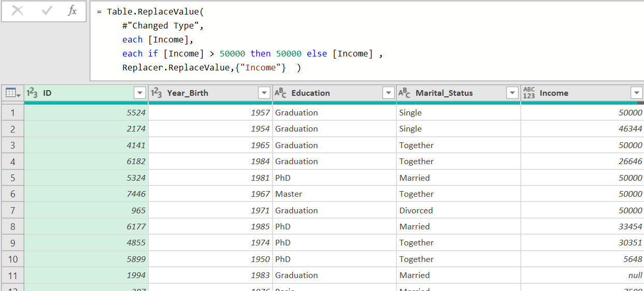Image resolution: width=644 pixels, height=291 pixels.
Task: Change data type icon of Year_Birth column
Action: (x=156, y=93)
